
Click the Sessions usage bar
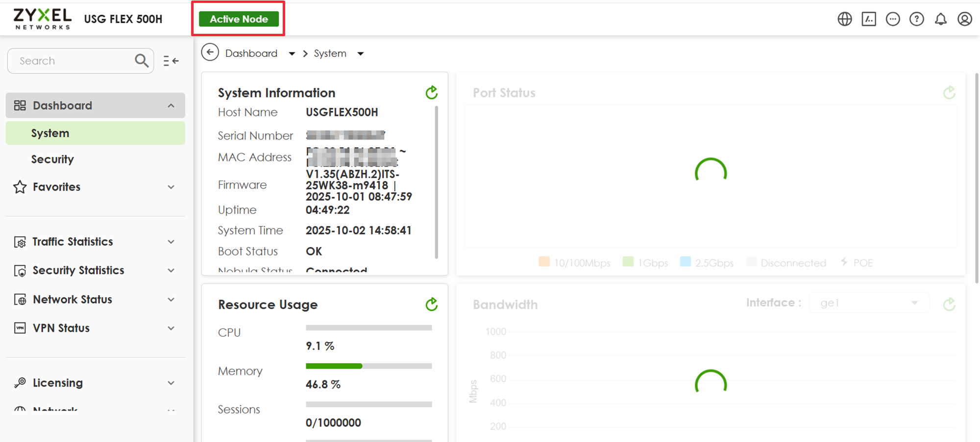click(369, 404)
